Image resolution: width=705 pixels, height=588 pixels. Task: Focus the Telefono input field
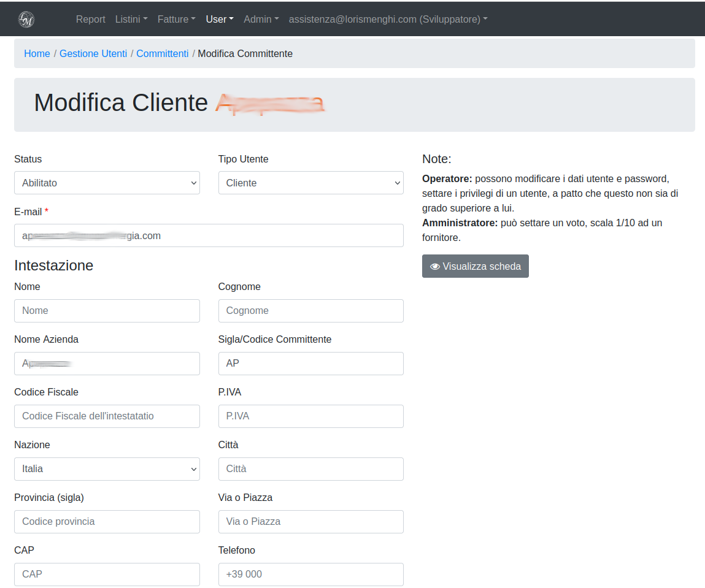(310, 575)
